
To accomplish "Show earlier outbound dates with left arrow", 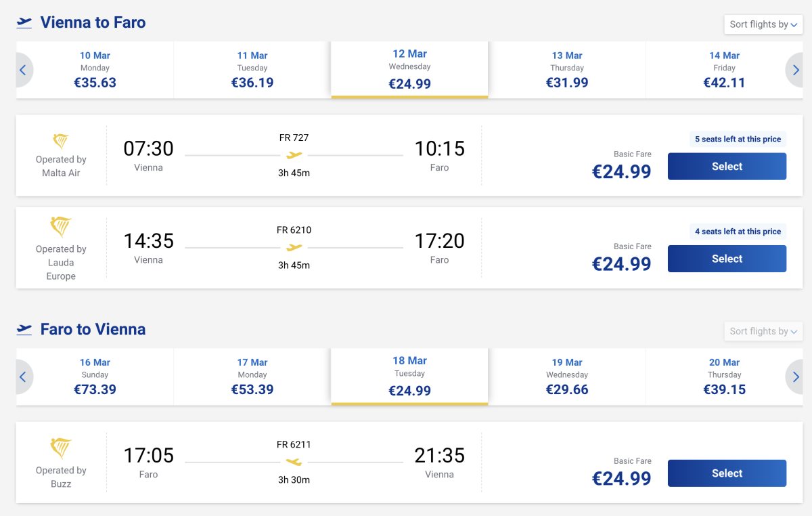I will pos(23,70).
